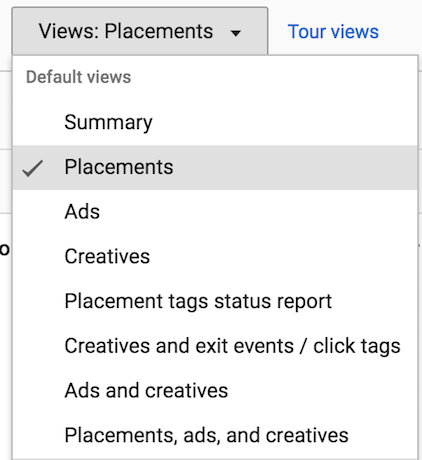The height and width of the screenshot is (460, 422).
Task: Open Placement tags status report view
Action: [215, 301]
